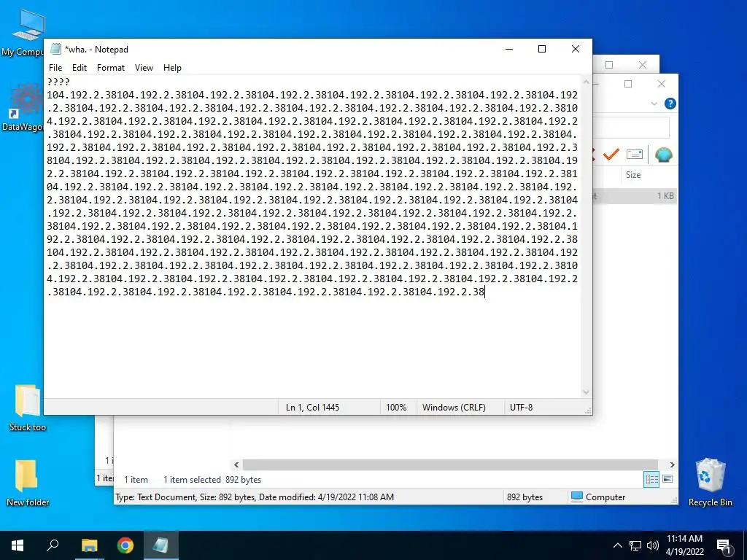Click the left arrow of Explorer horizontal scrollbar
The width and height of the screenshot is (747, 560).
point(236,464)
